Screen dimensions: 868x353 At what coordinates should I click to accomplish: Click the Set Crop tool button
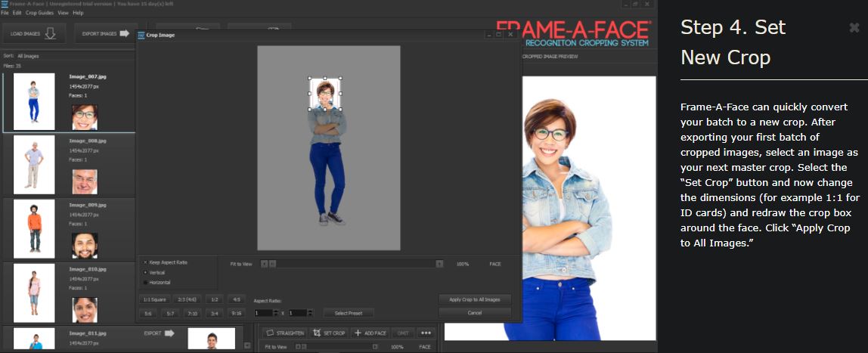click(328, 333)
